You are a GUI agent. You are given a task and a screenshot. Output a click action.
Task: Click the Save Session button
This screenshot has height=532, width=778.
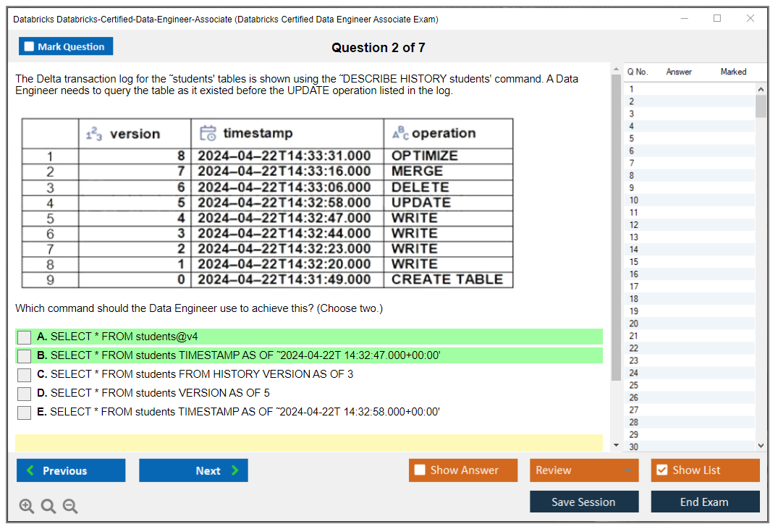pos(584,502)
